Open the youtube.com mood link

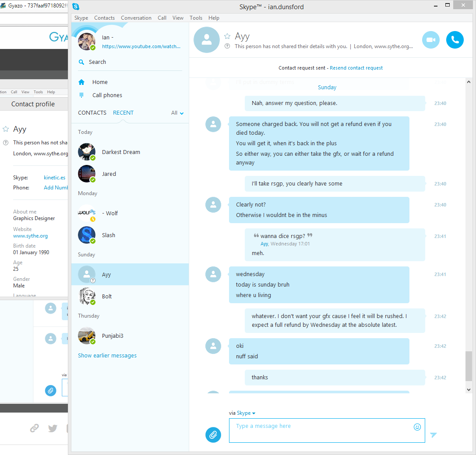tap(141, 46)
